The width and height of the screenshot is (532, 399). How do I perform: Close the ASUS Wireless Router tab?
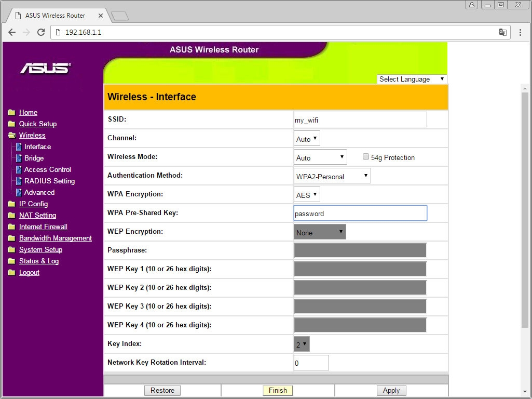(100, 16)
